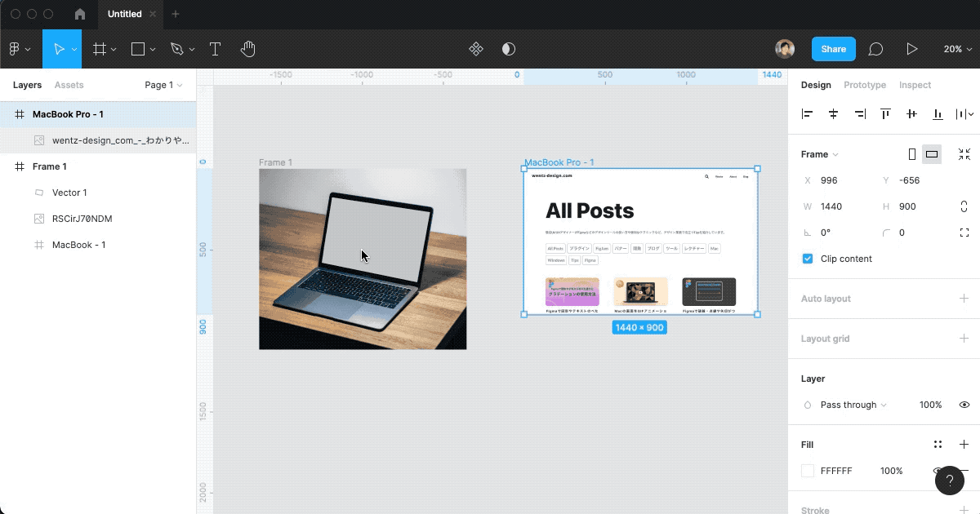The width and height of the screenshot is (980, 514).
Task: Click the Share button
Action: [833, 49]
